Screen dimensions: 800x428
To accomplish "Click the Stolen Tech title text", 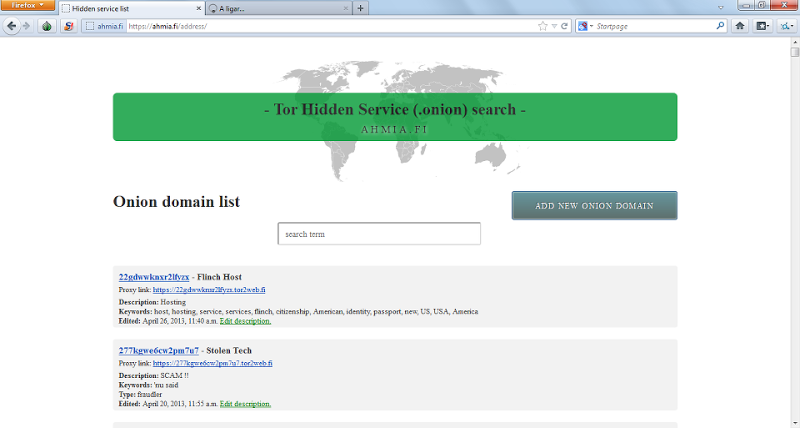I will (x=229, y=350).
